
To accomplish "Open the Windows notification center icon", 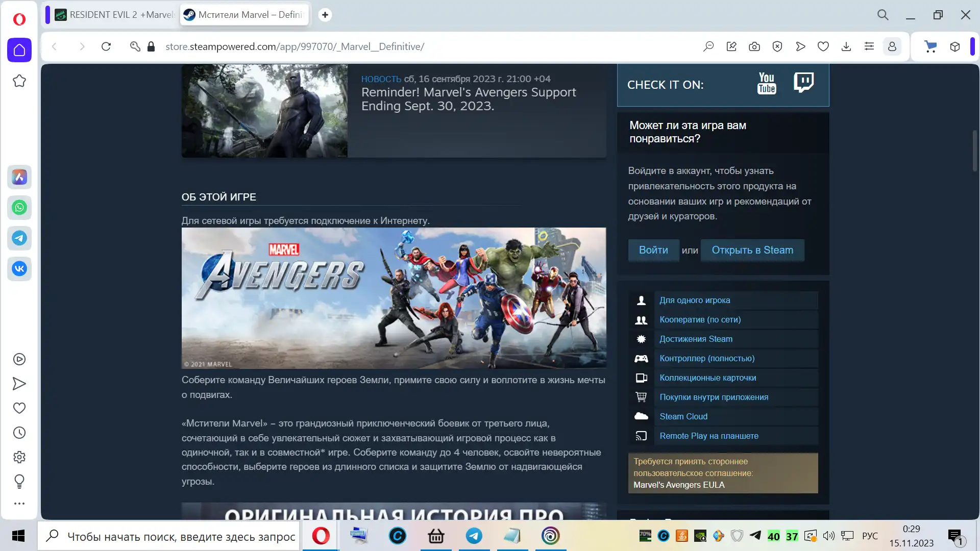I will [x=955, y=537].
